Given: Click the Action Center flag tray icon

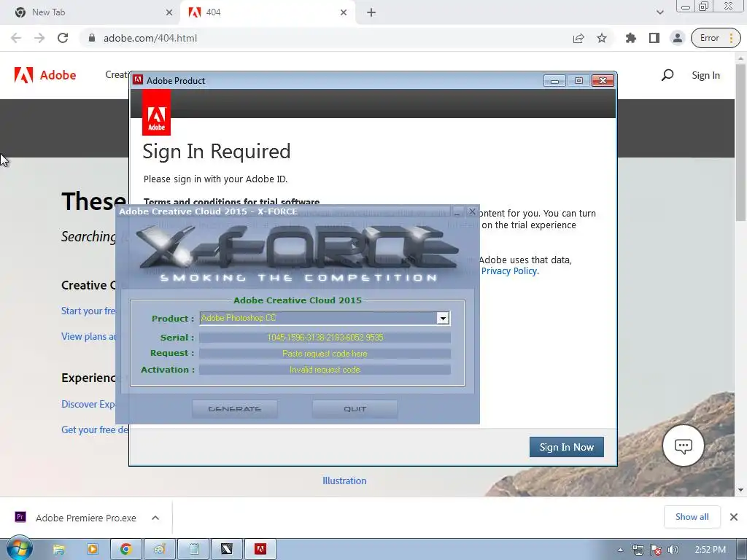Looking at the screenshot, I should point(656,550).
